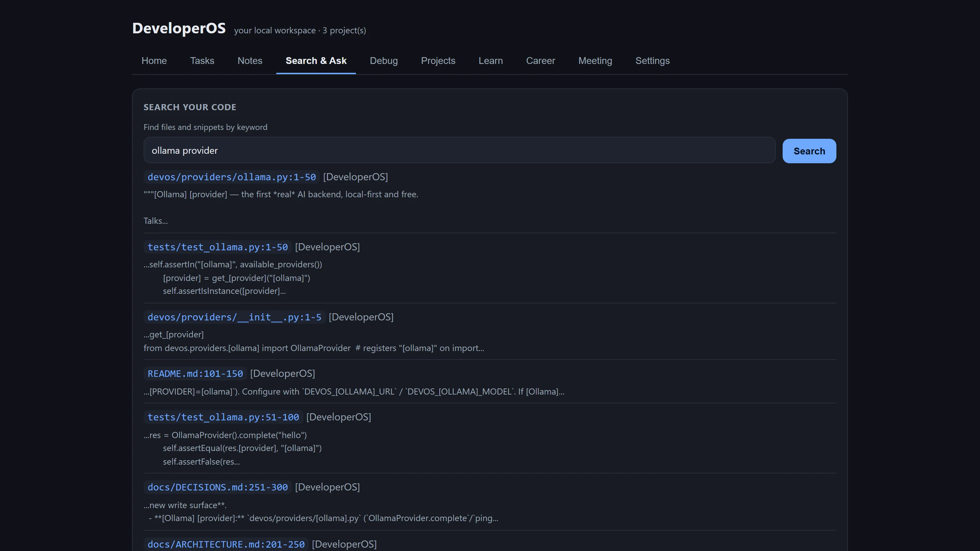The image size is (980, 551).
Task: Go to the Career tab
Action: [x=540, y=61]
